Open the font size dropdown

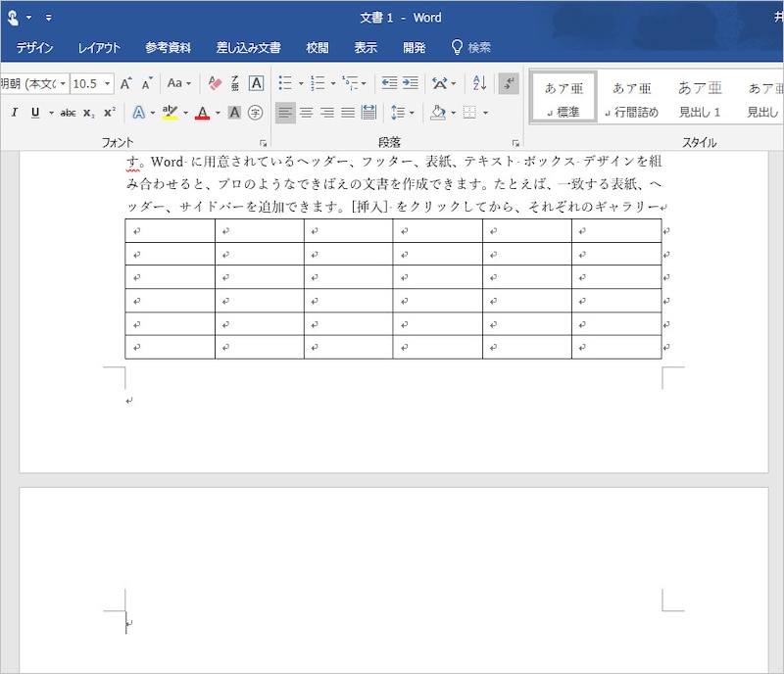pyautogui.click(x=106, y=82)
